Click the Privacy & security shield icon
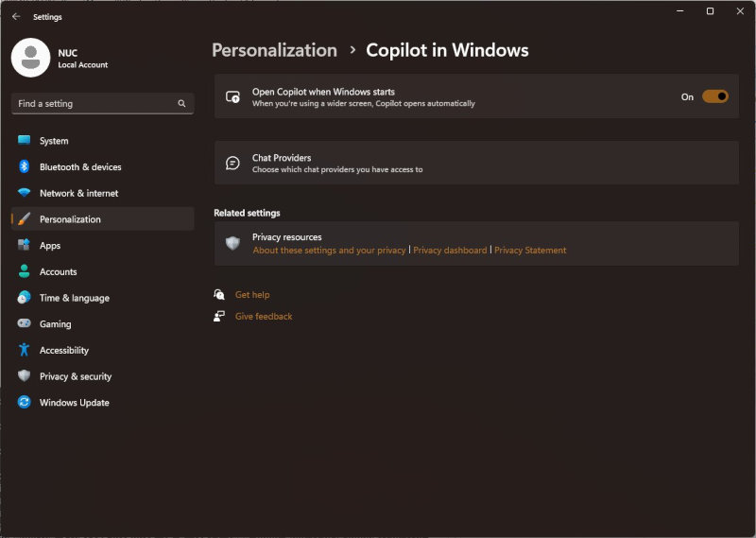Viewport: 756px width, 538px height. coord(24,376)
